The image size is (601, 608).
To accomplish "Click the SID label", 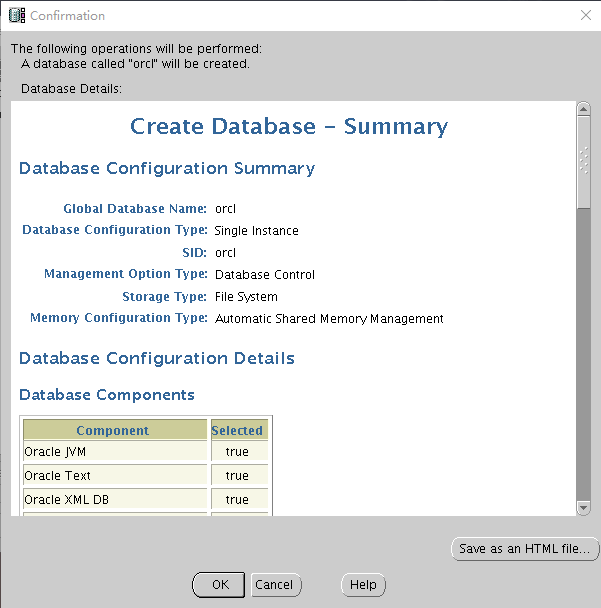I will click(195, 253).
